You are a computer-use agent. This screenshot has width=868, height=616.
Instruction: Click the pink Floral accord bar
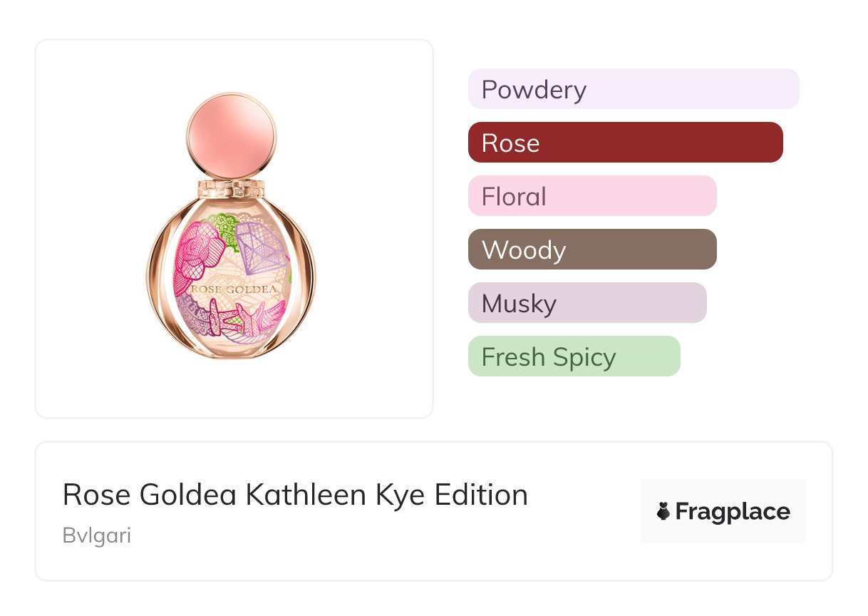591,196
